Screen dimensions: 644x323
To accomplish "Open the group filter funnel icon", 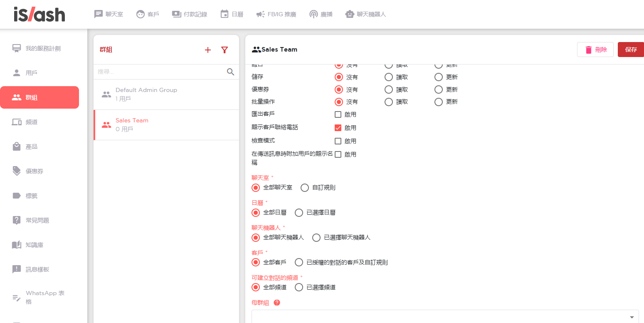I will [x=225, y=50].
